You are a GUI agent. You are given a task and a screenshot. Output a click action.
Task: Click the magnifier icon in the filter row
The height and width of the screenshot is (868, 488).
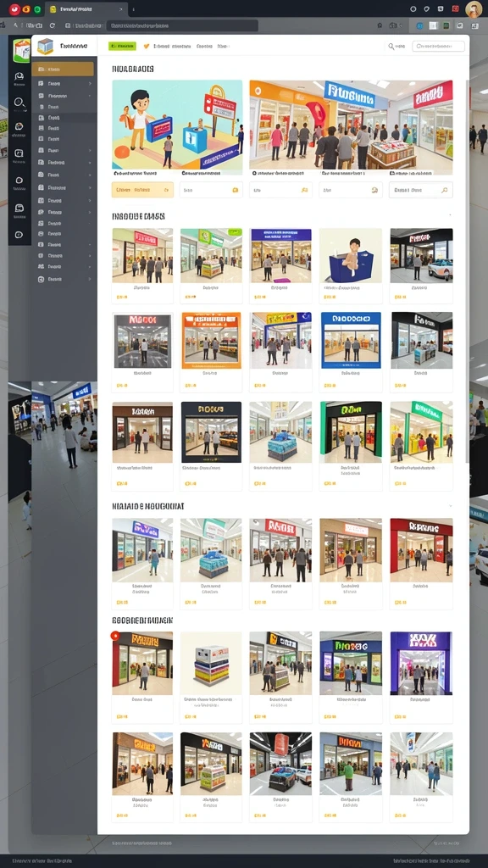pos(444,190)
